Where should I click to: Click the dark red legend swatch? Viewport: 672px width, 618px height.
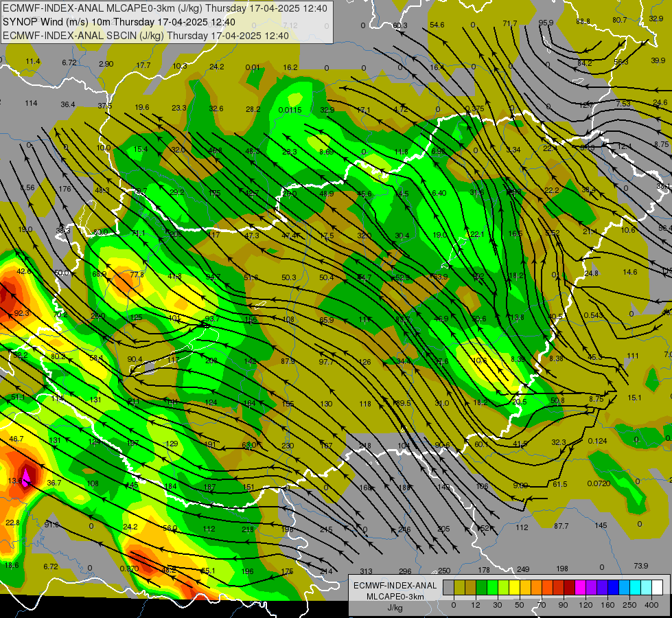point(569,587)
